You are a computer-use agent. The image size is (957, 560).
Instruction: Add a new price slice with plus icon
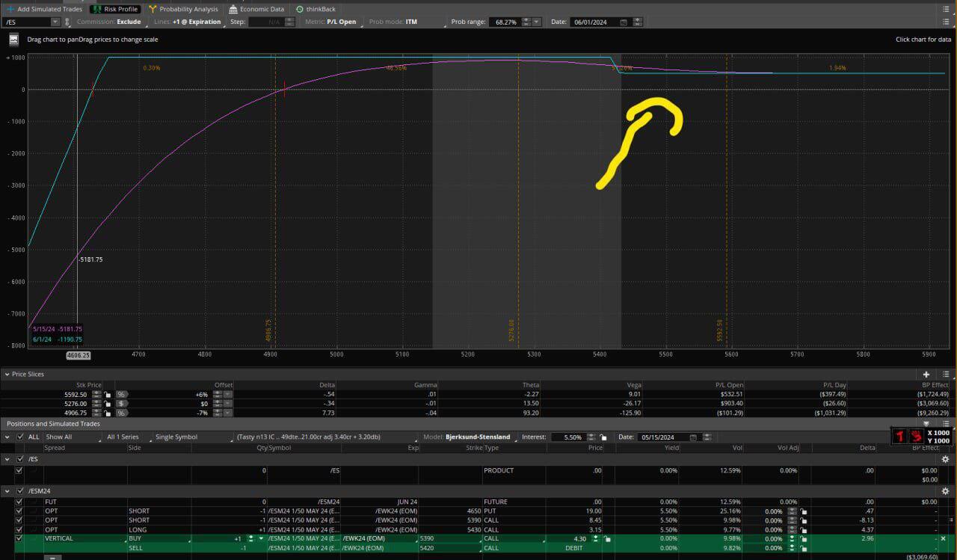click(x=926, y=374)
